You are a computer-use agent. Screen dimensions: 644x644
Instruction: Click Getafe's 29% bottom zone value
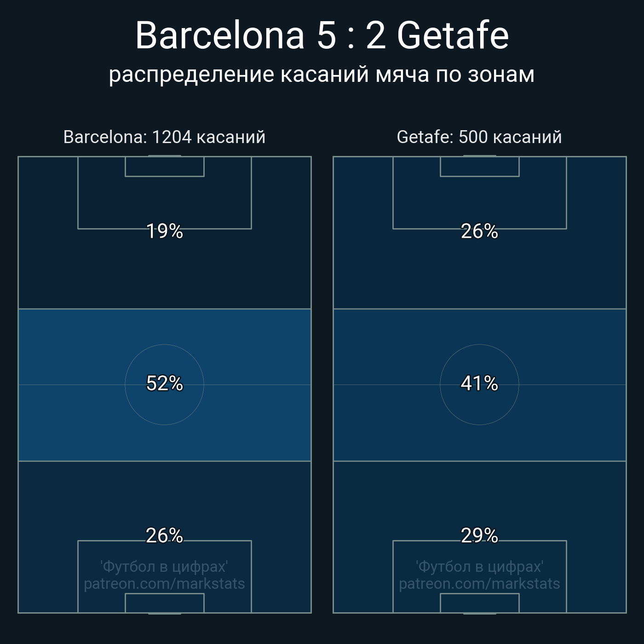(x=479, y=535)
